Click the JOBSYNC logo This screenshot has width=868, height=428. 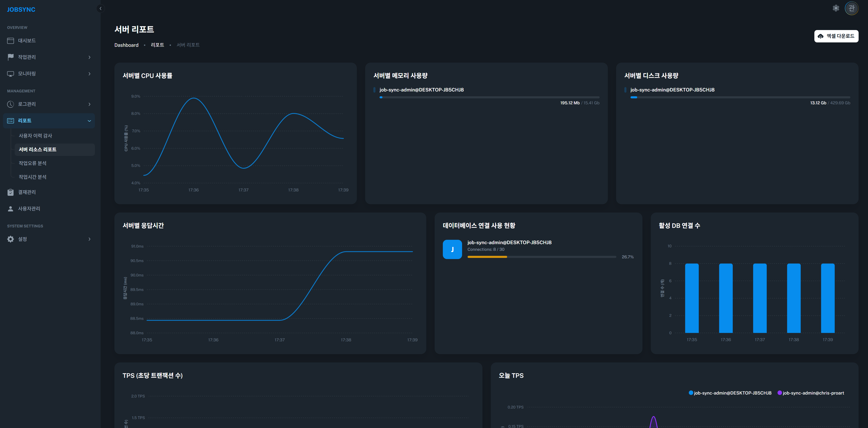(21, 9)
